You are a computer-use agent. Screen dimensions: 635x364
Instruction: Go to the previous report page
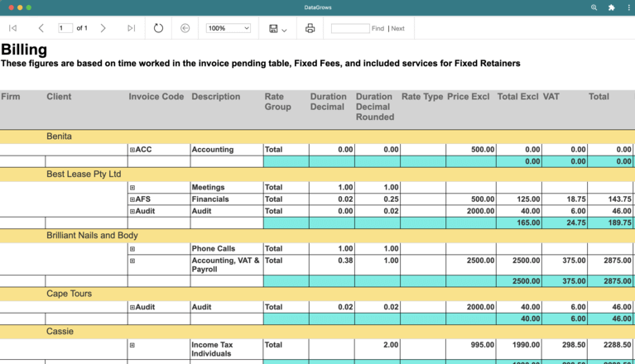(41, 28)
